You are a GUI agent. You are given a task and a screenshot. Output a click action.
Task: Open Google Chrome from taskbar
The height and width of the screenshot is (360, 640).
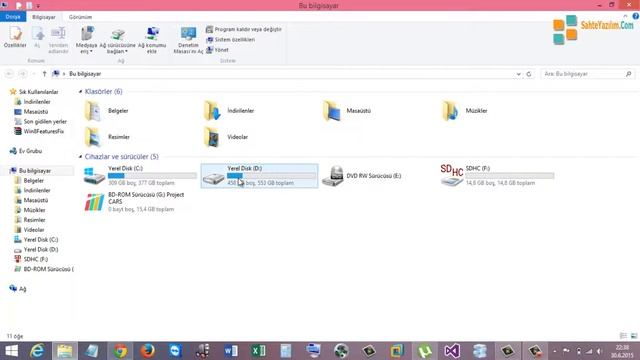tap(120, 351)
